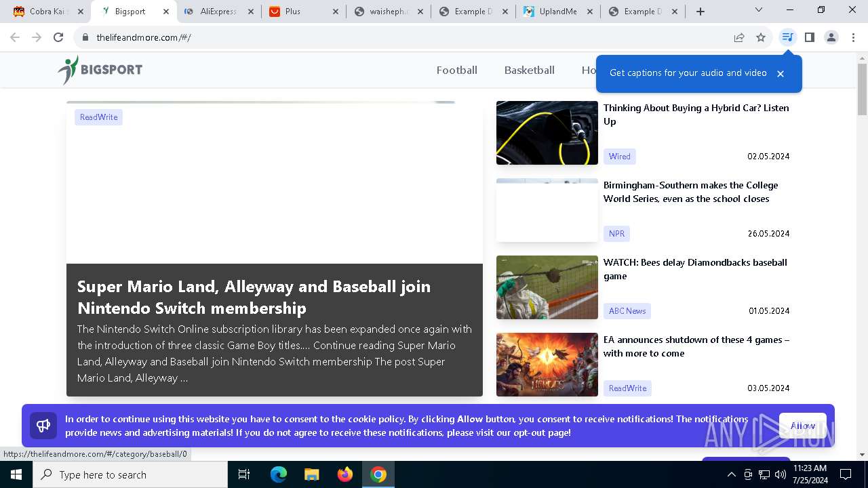Screen dimensions: 868x488
Task: Click the page vertical scrollbar thumb
Action: pyautogui.click(x=862, y=89)
